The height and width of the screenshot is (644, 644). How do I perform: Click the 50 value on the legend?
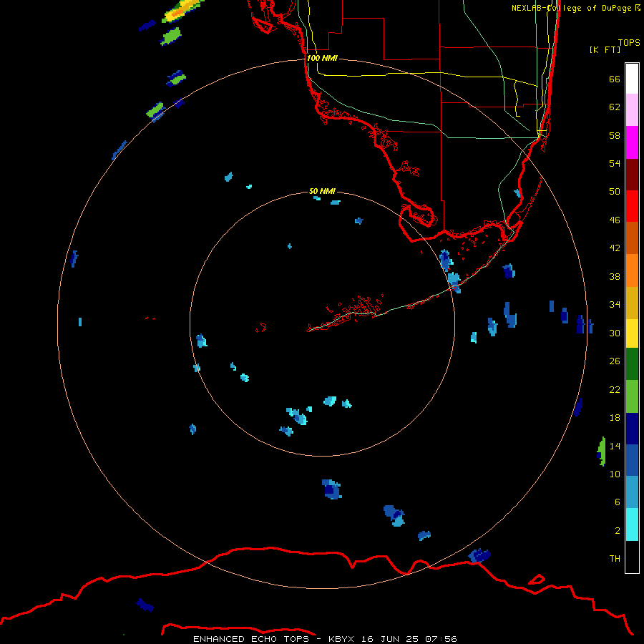pyautogui.click(x=615, y=192)
